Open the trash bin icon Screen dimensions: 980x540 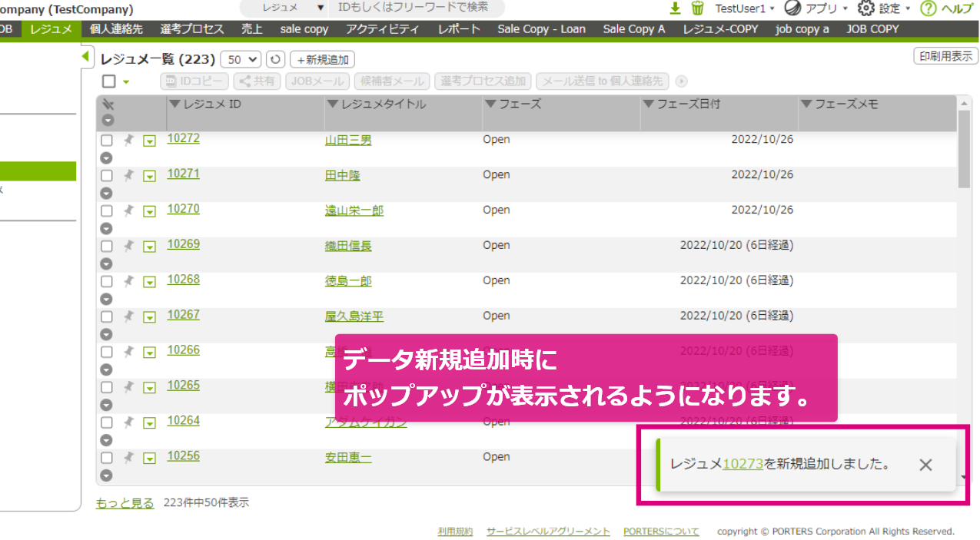point(697,8)
